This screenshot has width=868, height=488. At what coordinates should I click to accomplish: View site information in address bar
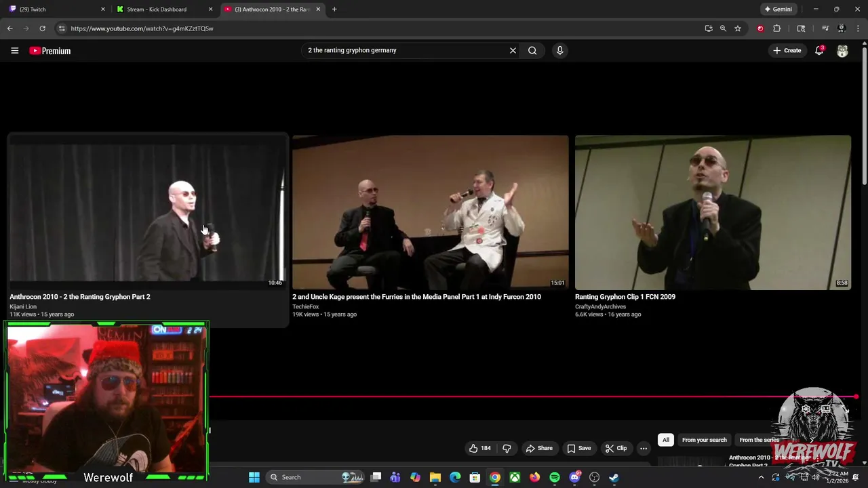pyautogui.click(x=62, y=28)
